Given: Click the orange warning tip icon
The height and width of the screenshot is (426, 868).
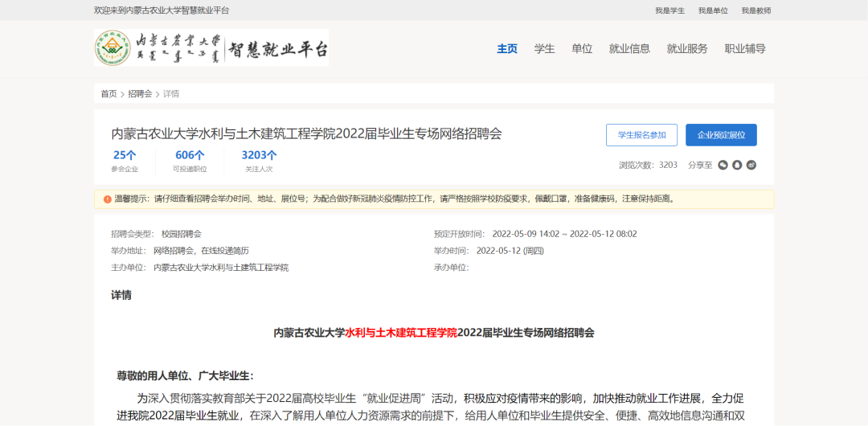Looking at the screenshot, I should point(107,199).
